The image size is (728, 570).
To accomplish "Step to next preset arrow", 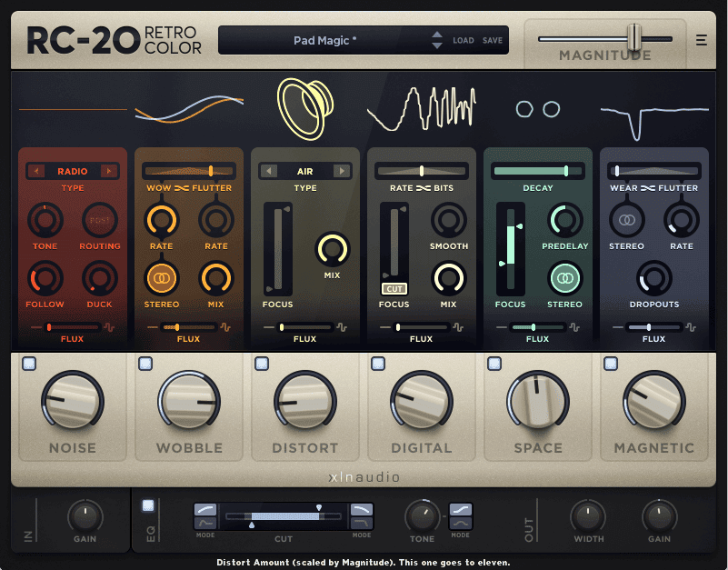I will 437,45.
